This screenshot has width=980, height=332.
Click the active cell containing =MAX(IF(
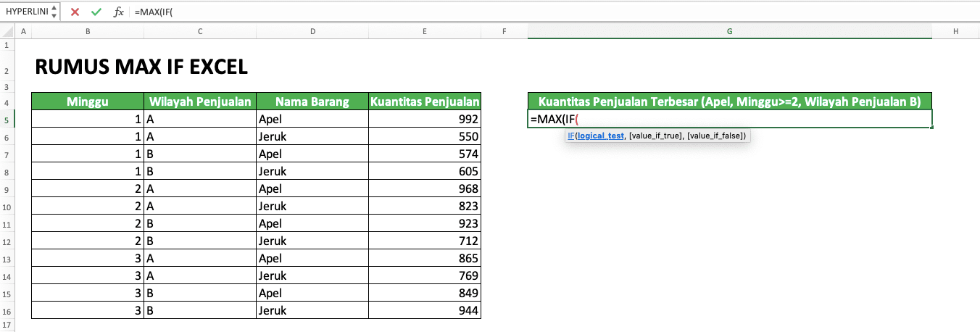[x=730, y=119]
